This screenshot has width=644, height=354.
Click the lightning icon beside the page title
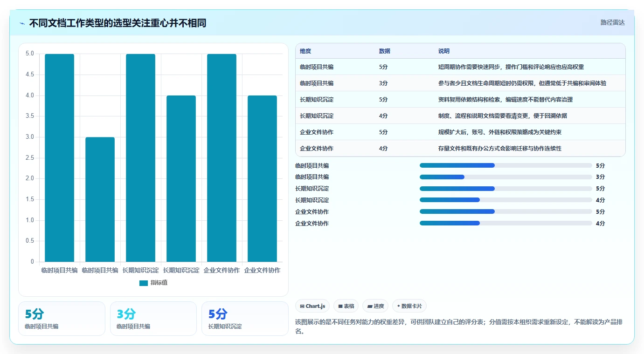(22, 23)
